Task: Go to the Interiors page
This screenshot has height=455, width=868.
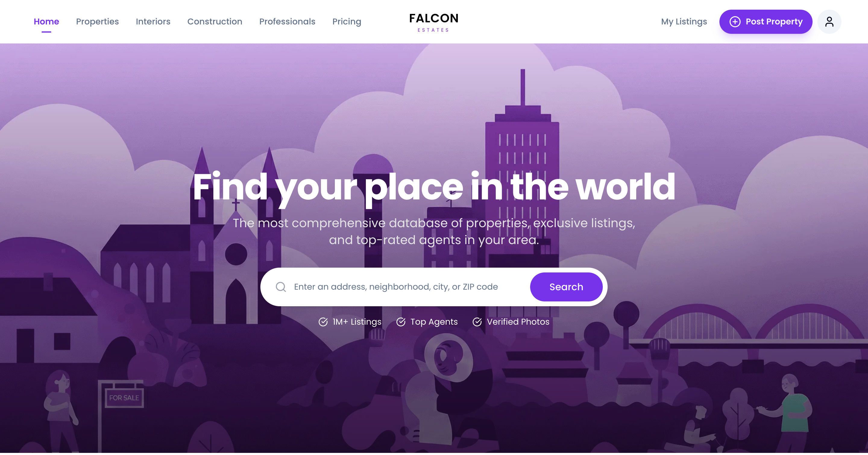Action: click(153, 22)
